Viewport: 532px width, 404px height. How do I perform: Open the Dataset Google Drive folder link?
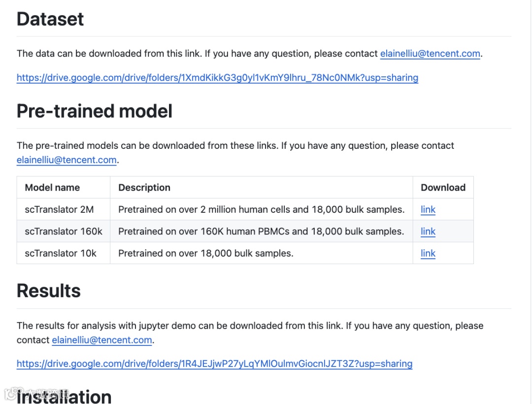pos(217,78)
